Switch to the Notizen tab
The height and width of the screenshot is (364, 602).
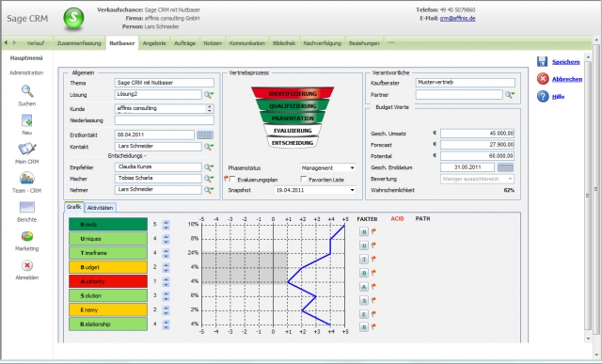click(x=213, y=43)
